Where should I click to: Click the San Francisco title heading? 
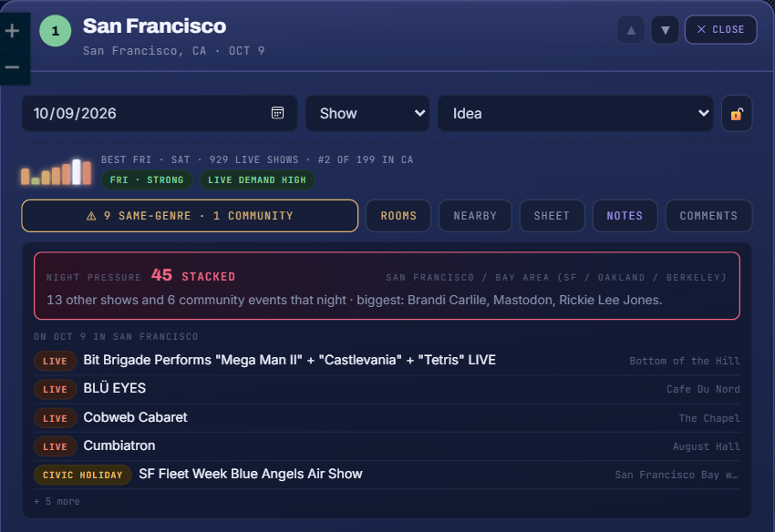154,26
